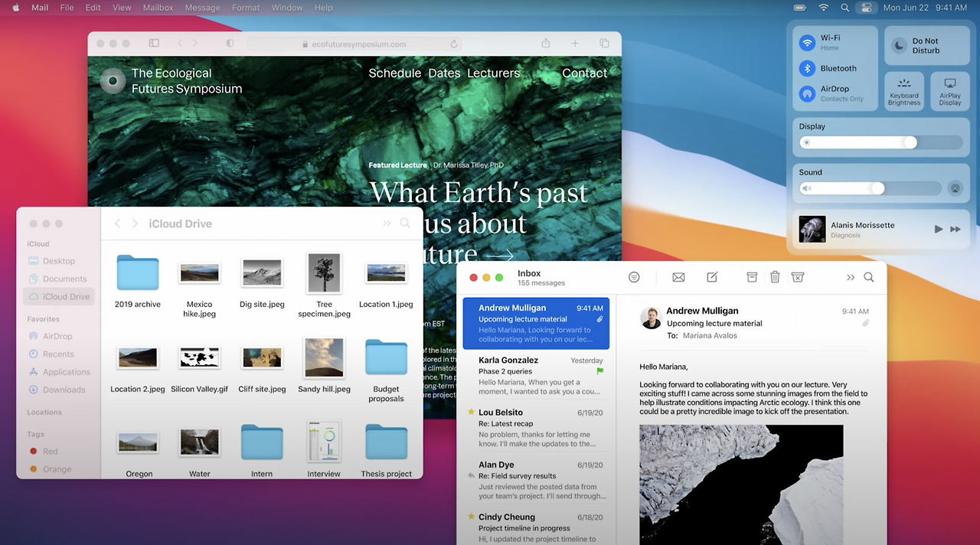The width and height of the screenshot is (980, 545).
Task: Open Keyboard Brightness control
Action: [904, 92]
